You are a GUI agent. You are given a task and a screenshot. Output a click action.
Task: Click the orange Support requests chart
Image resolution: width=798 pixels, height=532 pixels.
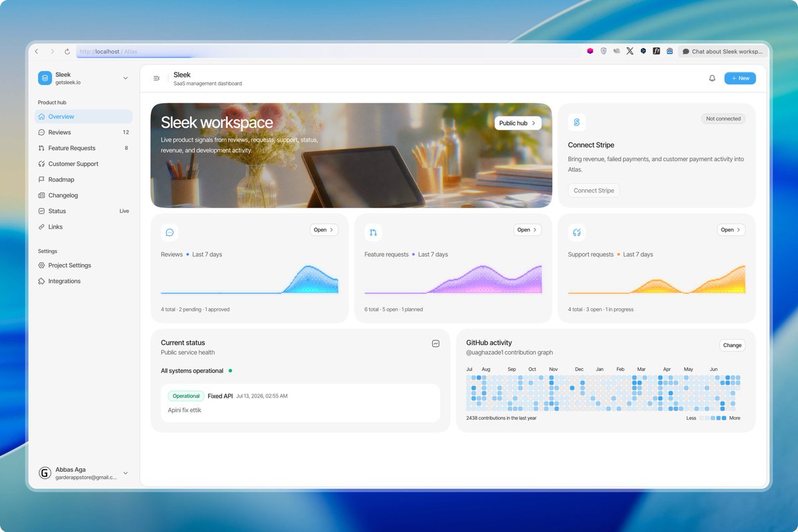tap(656, 279)
